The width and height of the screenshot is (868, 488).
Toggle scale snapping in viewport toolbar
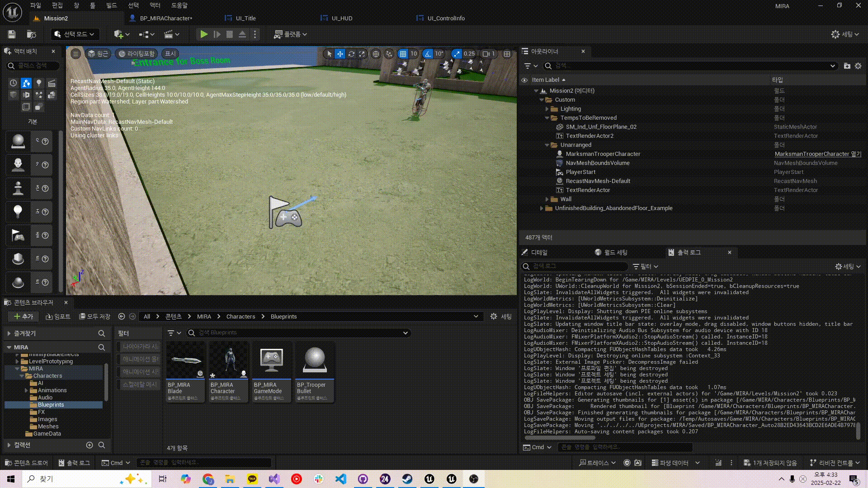(x=457, y=54)
